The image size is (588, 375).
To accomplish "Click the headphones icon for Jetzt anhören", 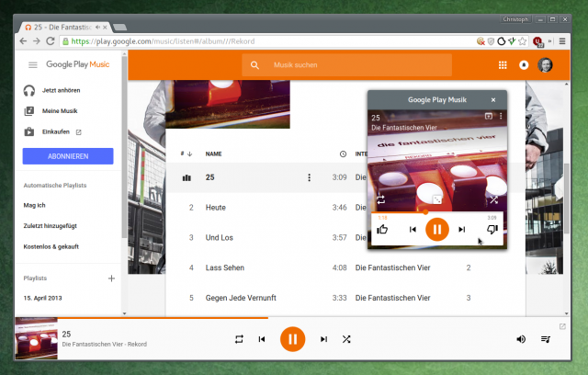I will 28,90.
